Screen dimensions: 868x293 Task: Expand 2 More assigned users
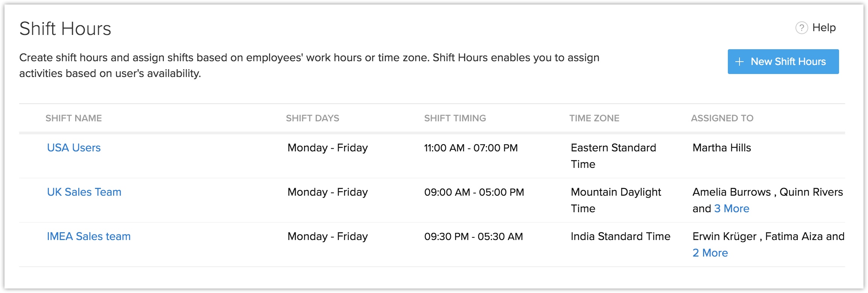click(x=710, y=253)
